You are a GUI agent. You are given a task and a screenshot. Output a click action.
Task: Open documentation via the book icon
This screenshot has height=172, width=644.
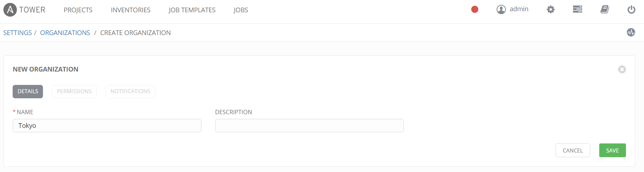[x=605, y=9]
